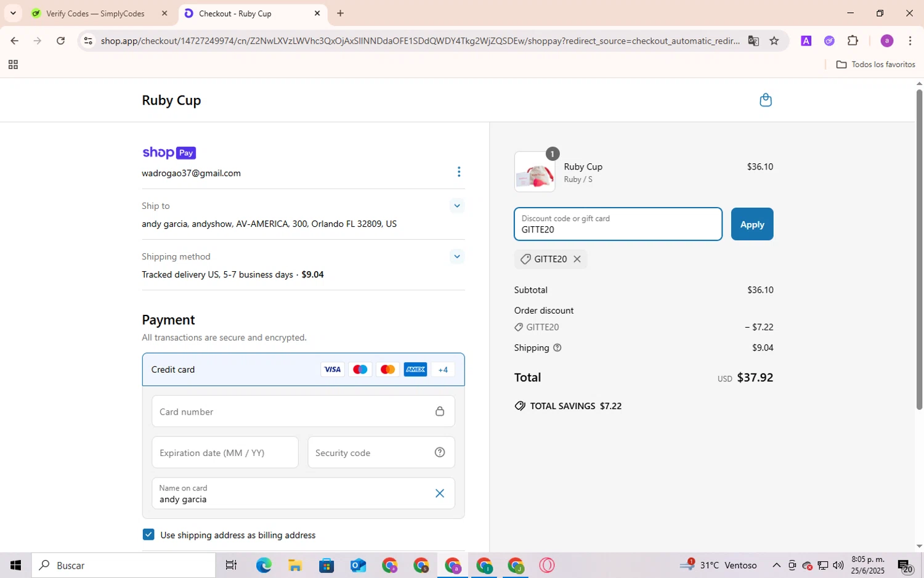
Task: Click the American Express logo
Action: click(x=415, y=370)
